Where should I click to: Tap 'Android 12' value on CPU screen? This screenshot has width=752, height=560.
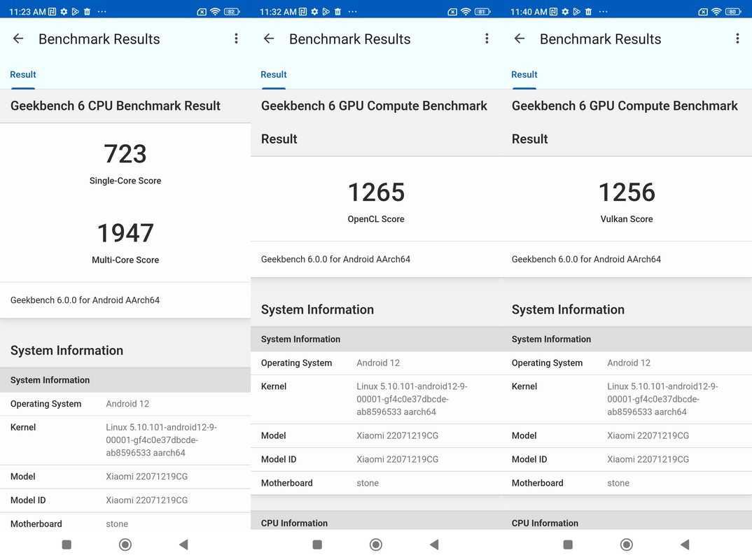click(127, 404)
